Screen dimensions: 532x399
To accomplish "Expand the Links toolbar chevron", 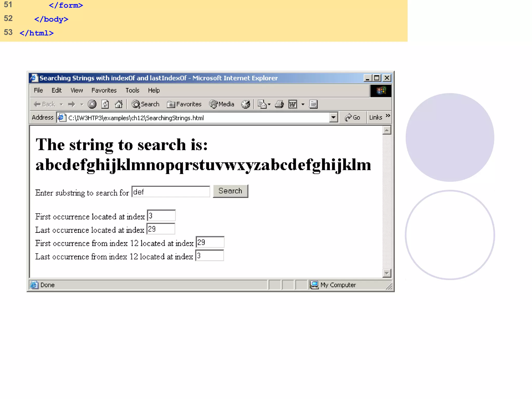I will click(388, 116).
